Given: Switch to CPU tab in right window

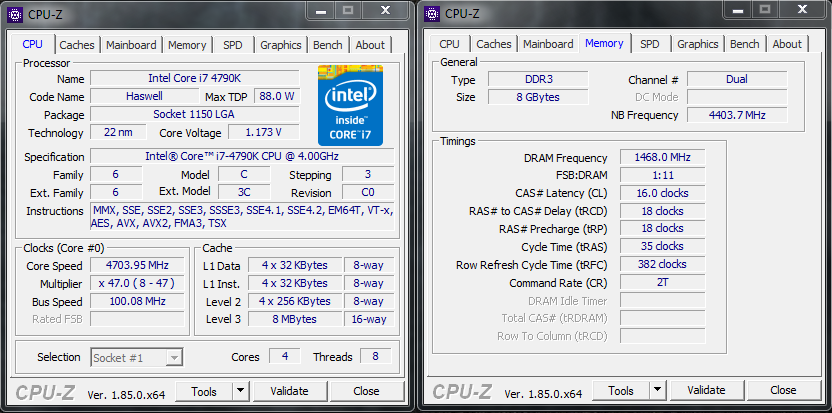Looking at the screenshot, I should pyautogui.click(x=449, y=44).
